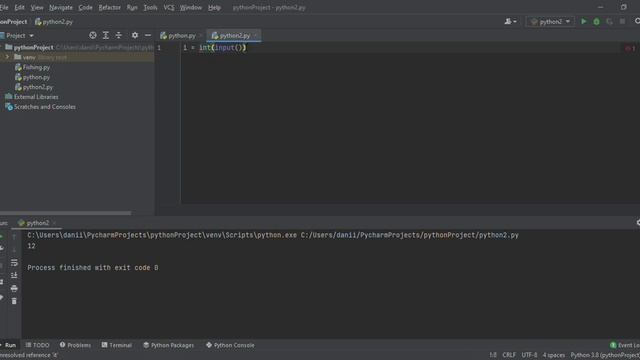Image resolution: width=640 pixels, height=360 pixels.
Task: Open the Run tool window button
Action: [x=8, y=345]
